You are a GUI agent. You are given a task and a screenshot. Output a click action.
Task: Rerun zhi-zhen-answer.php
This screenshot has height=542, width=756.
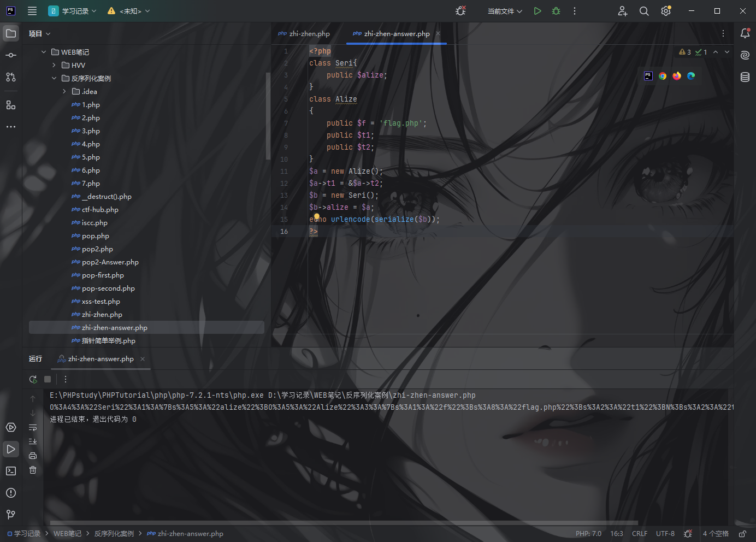(x=33, y=379)
